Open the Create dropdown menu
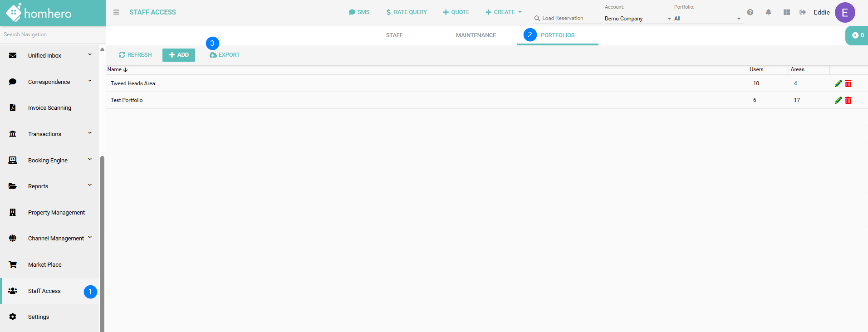The image size is (868, 332). click(x=504, y=12)
